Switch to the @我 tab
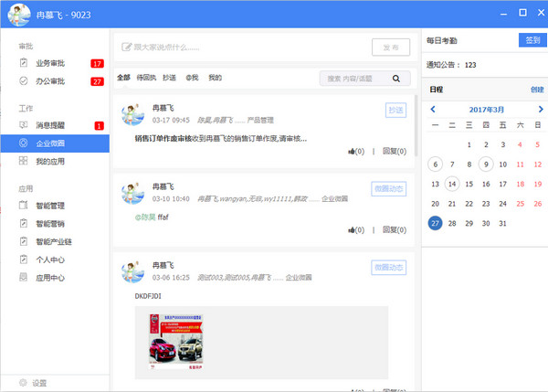Screen dimensions: 548x392 (192, 79)
